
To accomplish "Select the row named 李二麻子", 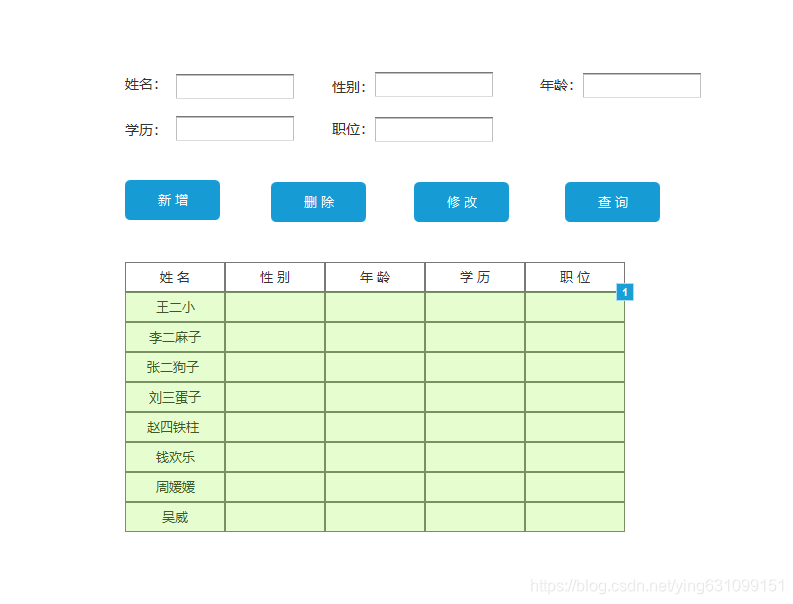I will [375, 337].
